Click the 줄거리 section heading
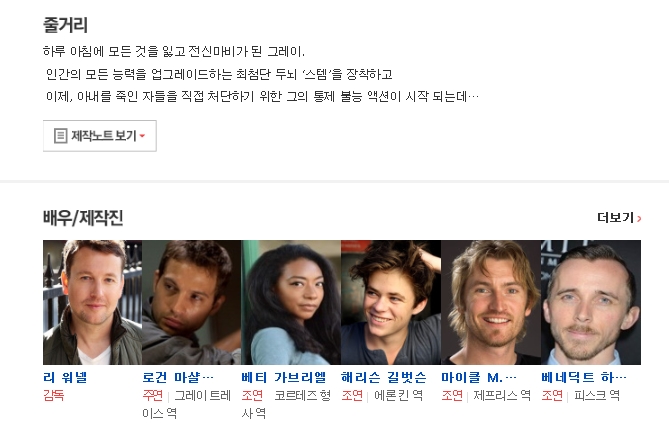 click(x=65, y=25)
